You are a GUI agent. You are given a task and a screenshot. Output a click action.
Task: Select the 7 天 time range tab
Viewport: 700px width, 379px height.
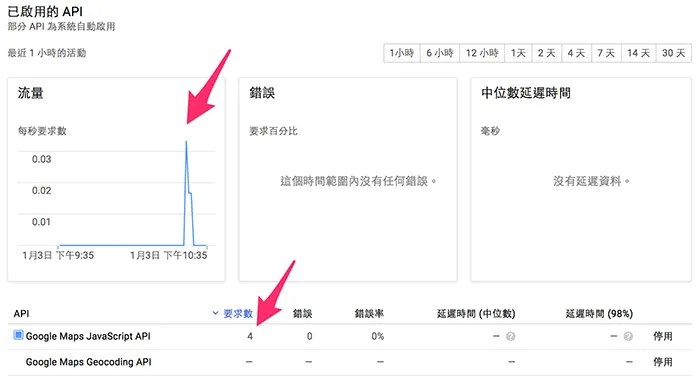pyautogui.click(x=606, y=53)
